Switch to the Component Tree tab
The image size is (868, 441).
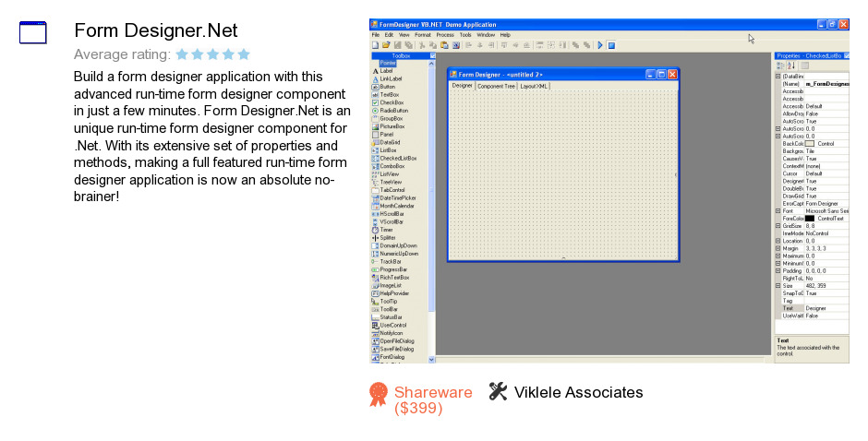(x=496, y=87)
